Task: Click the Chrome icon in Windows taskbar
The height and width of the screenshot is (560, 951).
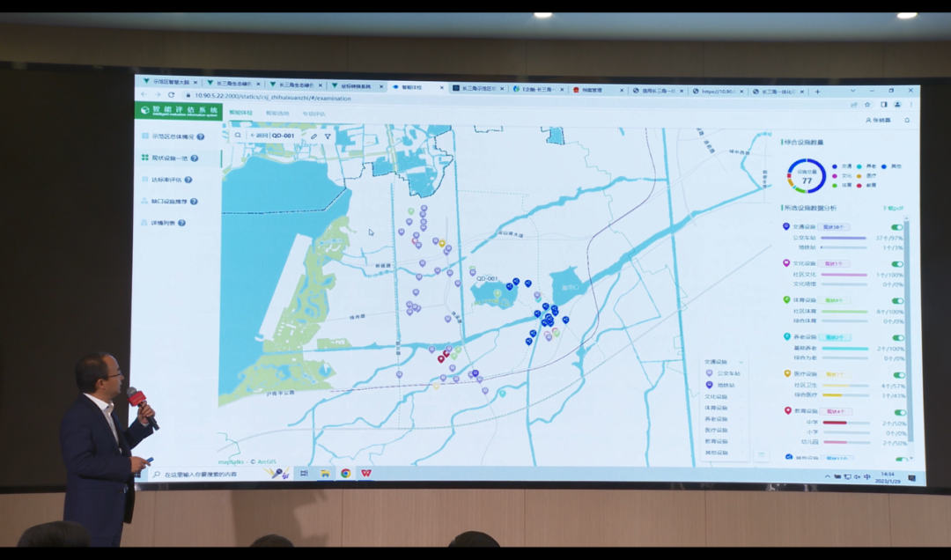Action: click(x=345, y=473)
